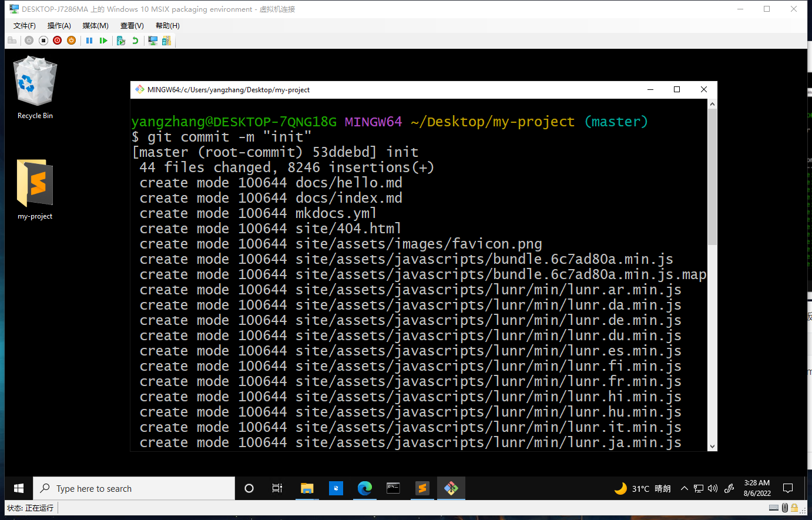Viewport: 812px width, 520px height.
Task: Click the Checkpoint icon in toolbar
Action: [x=121, y=41]
